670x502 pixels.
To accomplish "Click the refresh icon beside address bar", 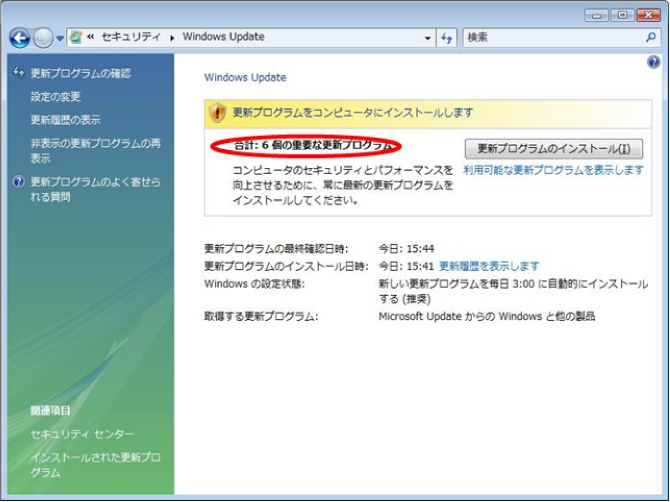I will pyautogui.click(x=447, y=37).
